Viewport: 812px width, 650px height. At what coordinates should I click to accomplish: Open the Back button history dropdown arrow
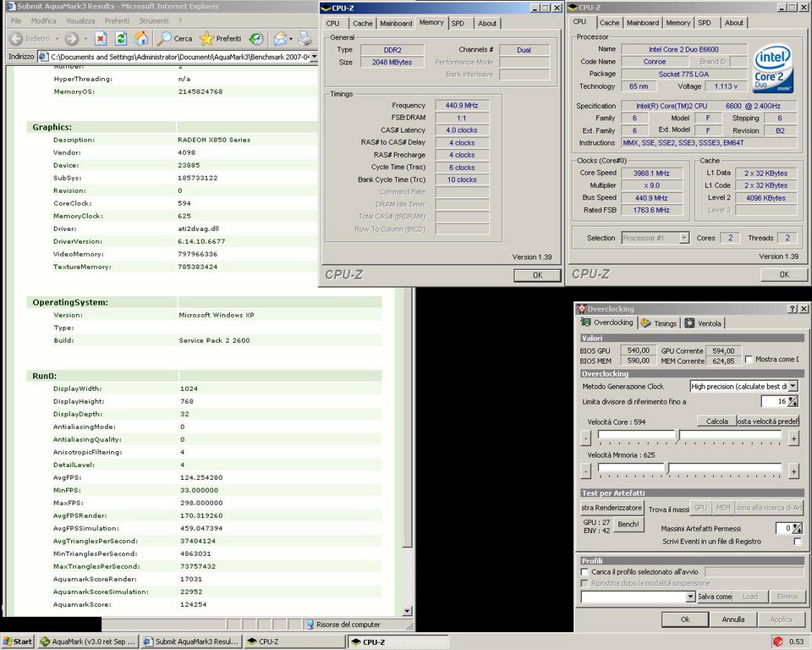tap(58, 39)
